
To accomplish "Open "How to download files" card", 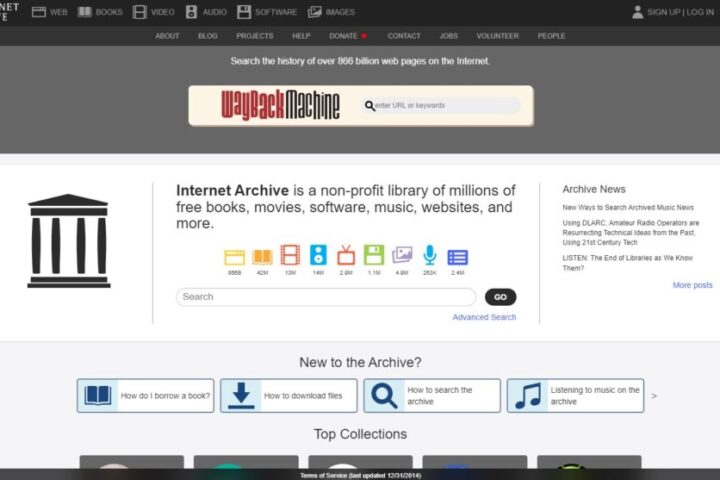I will point(289,395).
